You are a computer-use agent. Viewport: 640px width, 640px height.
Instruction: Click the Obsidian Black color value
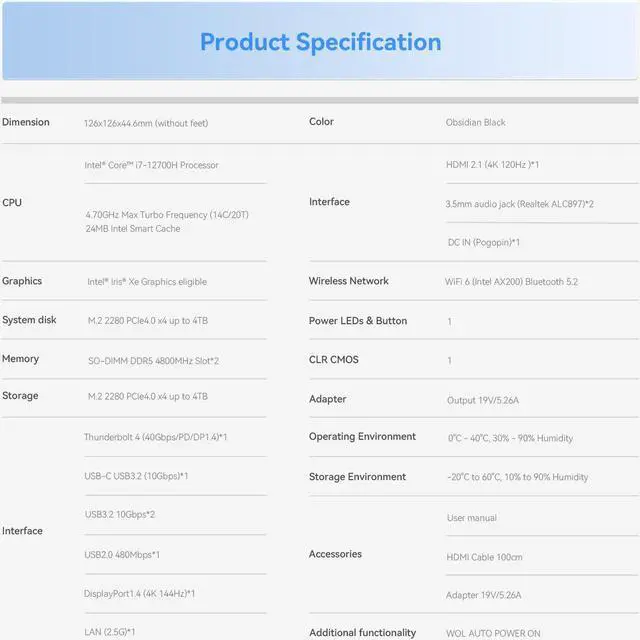[475, 123]
